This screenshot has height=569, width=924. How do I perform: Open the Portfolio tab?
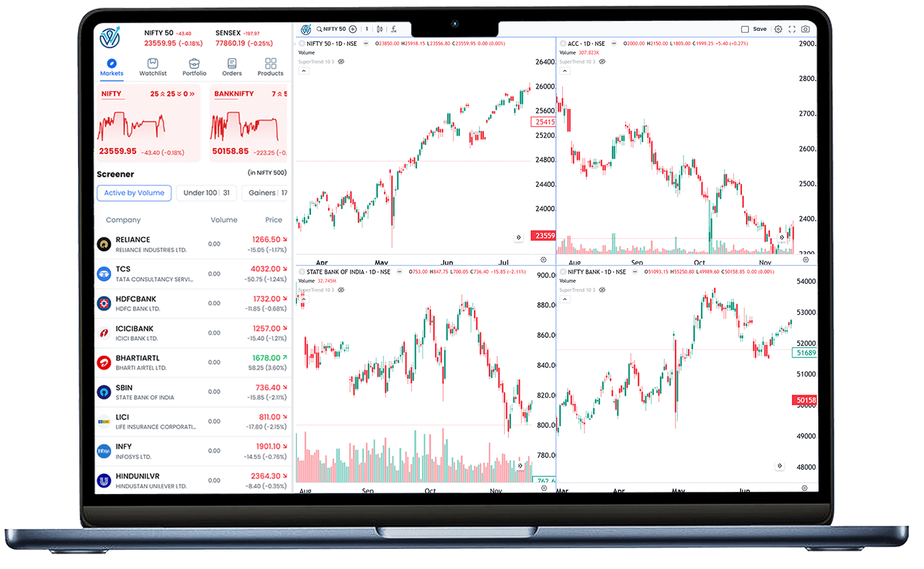[194, 67]
